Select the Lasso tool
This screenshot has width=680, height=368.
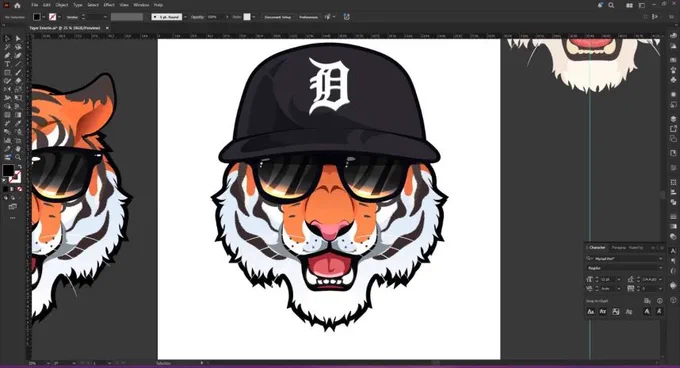pyautogui.click(x=18, y=47)
